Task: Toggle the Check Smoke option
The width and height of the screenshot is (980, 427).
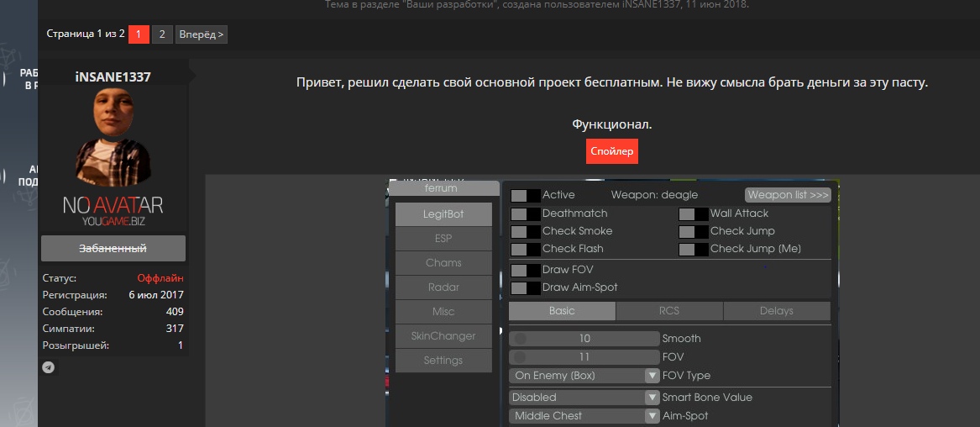Action: (526, 231)
